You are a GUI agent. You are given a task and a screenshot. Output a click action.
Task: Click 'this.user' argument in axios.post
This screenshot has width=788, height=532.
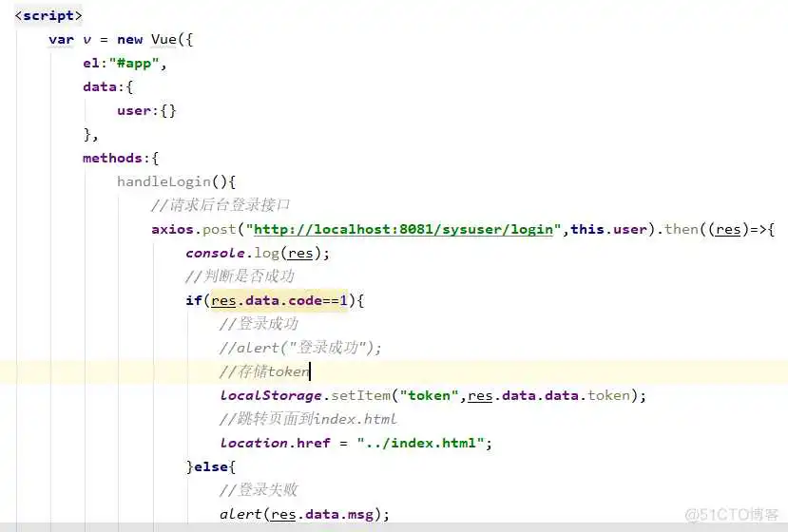[x=608, y=230]
